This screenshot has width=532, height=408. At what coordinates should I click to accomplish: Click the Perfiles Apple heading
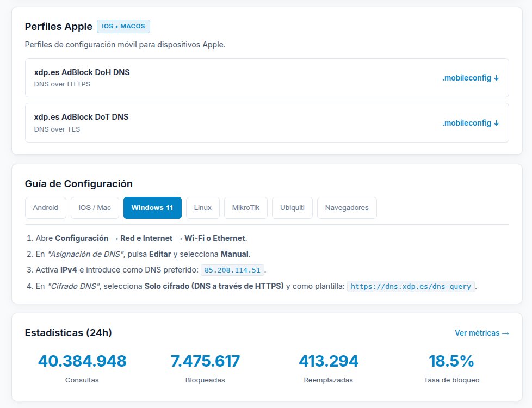click(58, 27)
